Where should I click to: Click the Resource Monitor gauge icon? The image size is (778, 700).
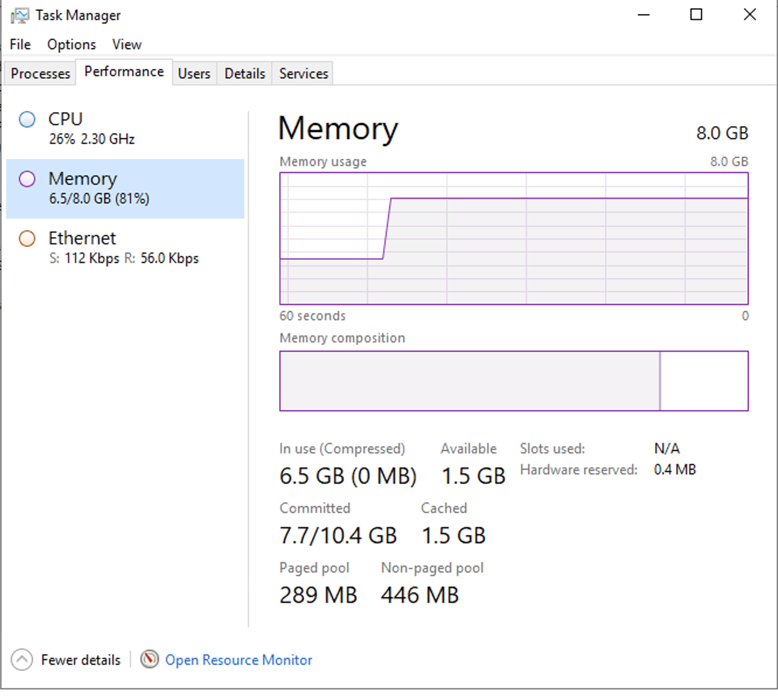(150, 659)
